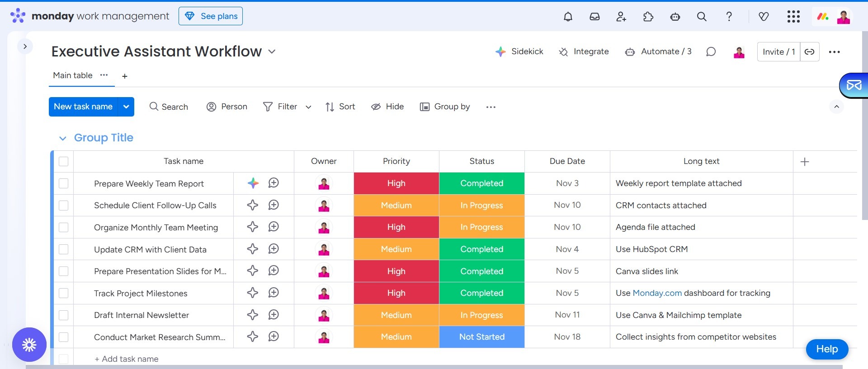The image size is (868, 369).
Task: Select the Update CRM with Client Data checkbox
Action: (x=64, y=249)
